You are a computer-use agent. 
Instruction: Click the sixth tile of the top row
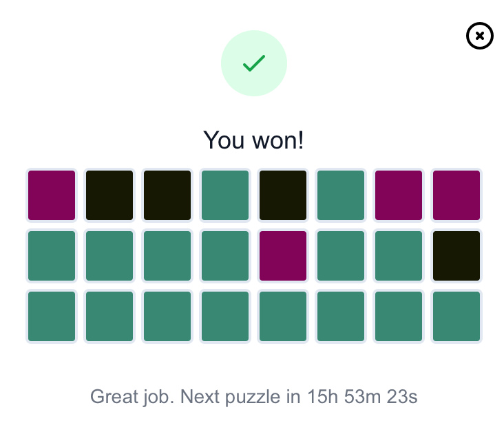pyautogui.click(x=341, y=195)
